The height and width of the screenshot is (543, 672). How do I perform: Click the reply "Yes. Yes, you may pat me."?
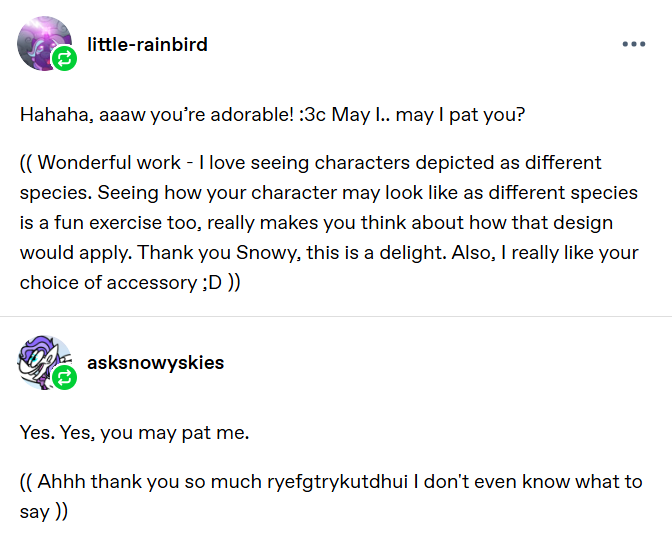tap(132, 434)
